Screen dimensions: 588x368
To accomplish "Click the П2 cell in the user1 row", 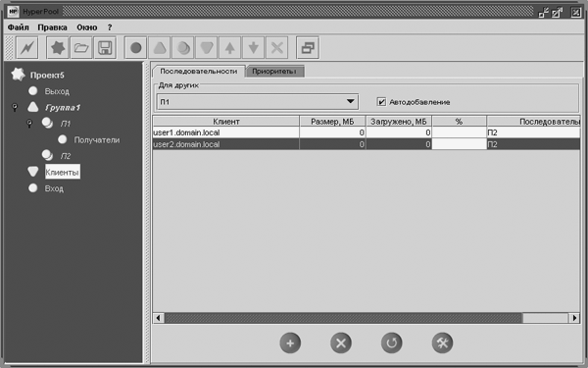I will coord(533,132).
